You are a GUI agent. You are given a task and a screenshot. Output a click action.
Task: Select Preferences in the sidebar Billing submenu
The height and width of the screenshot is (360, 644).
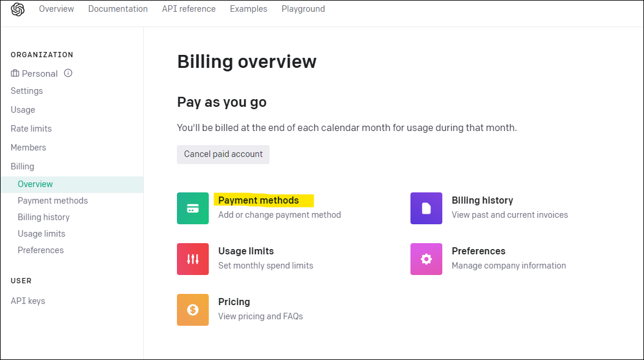pyautogui.click(x=41, y=250)
